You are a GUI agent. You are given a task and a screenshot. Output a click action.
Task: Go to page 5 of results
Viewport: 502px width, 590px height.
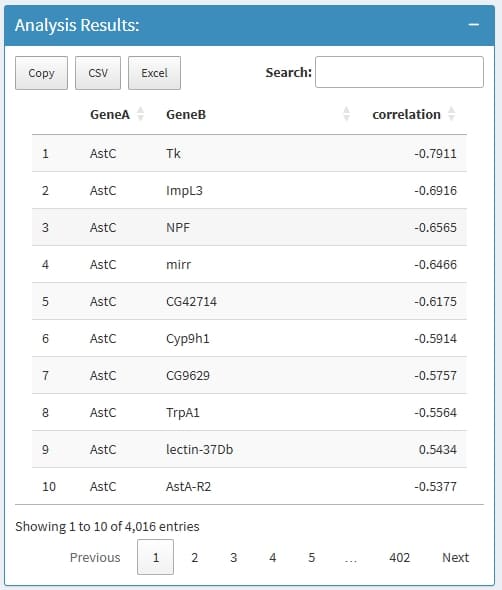(312, 557)
